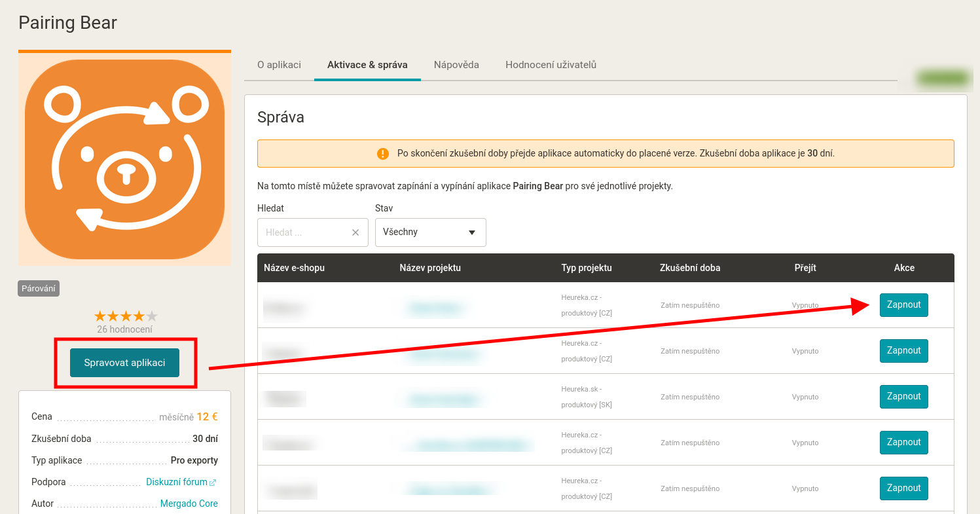
Task: Click the Párování category tag
Action: (39, 288)
